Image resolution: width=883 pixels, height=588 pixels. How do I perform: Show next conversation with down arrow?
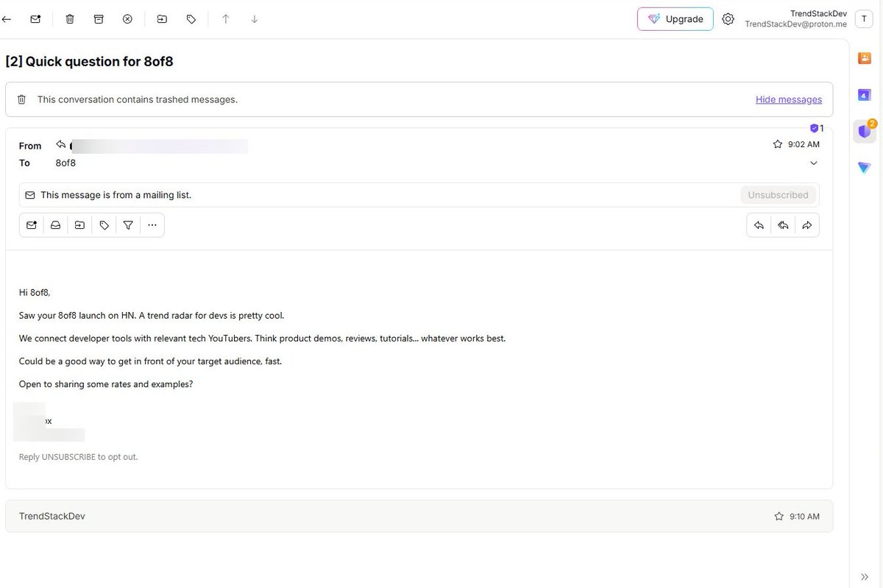pyautogui.click(x=255, y=19)
